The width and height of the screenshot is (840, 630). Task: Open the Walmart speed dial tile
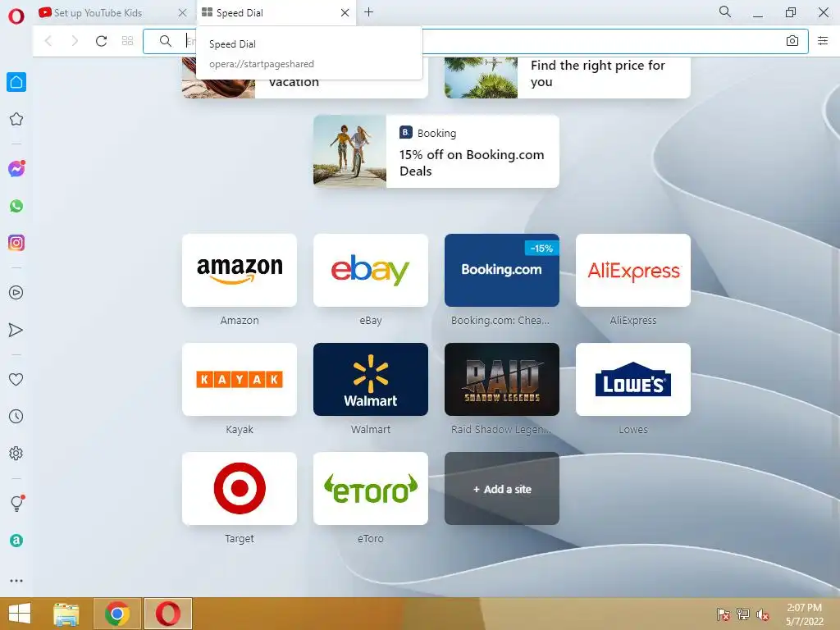(x=371, y=379)
